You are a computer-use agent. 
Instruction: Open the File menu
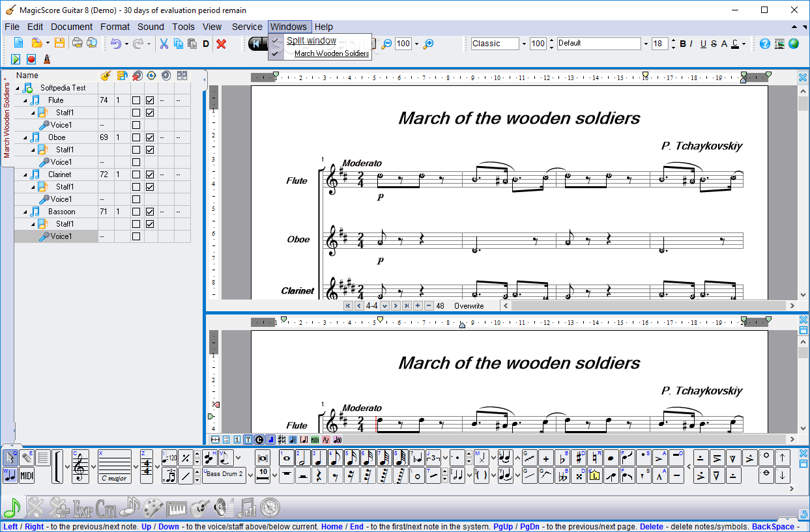pyautogui.click(x=12, y=27)
